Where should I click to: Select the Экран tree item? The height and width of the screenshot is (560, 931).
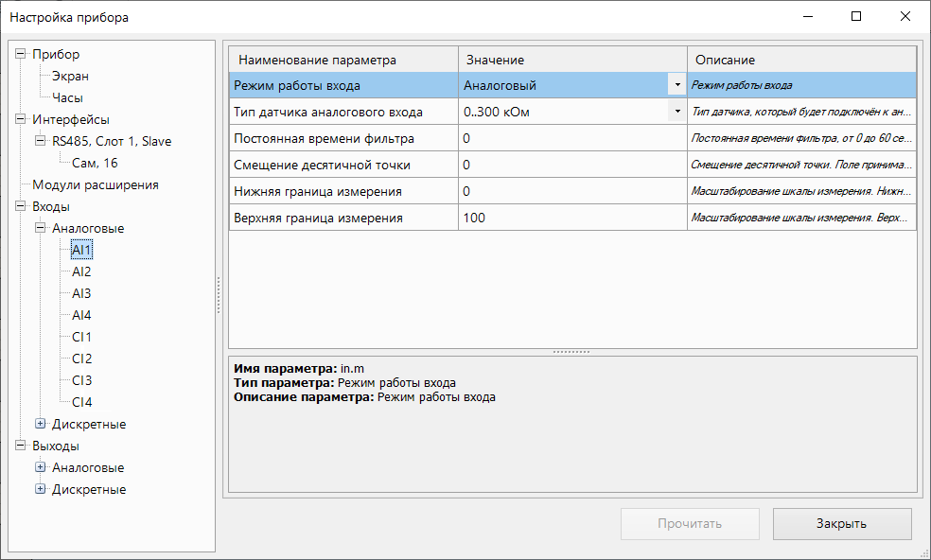point(70,77)
